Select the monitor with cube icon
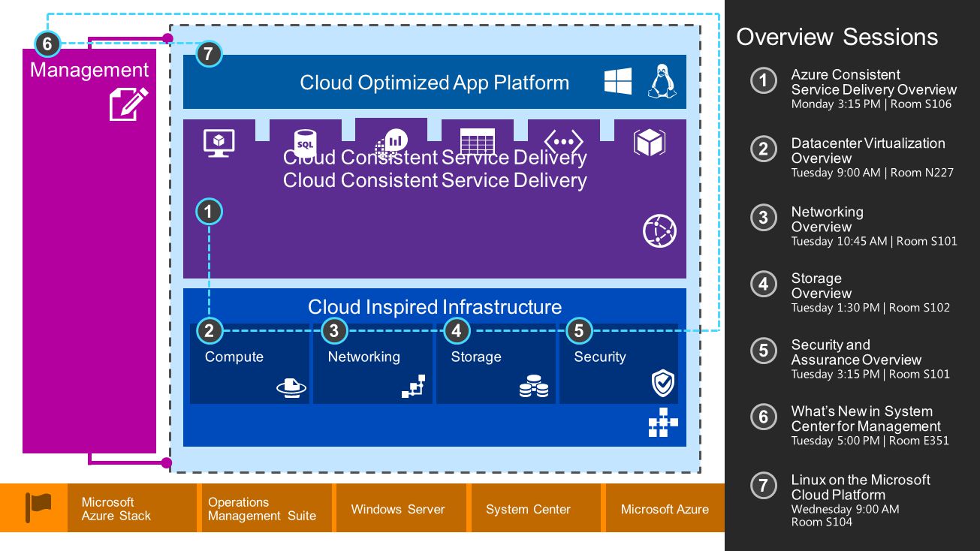This screenshot has width=980, height=551. (x=219, y=143)
